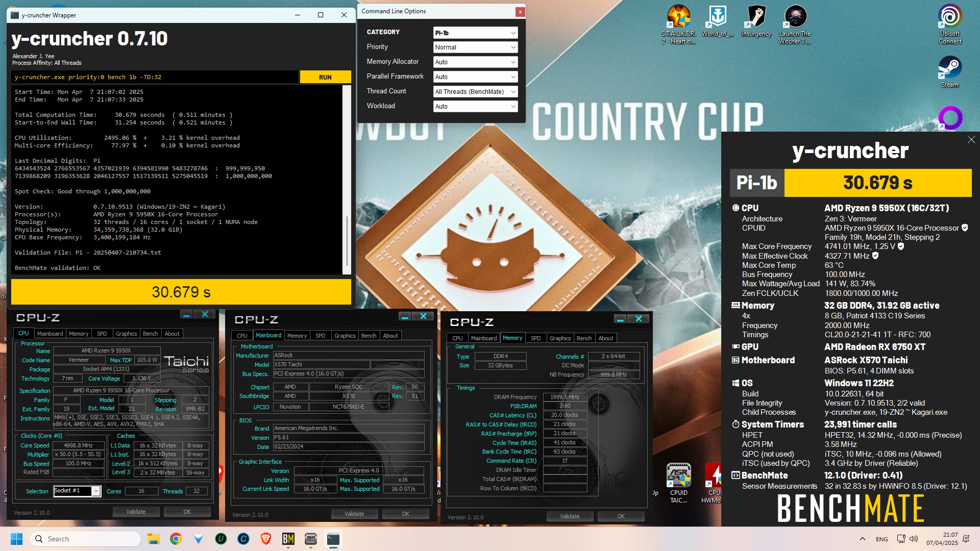Viewport: 980px width, 551px height.
Task: Switch to Mainboard tab in left CPU-Z window
Action: pyautogui.click(x=50, y=334)
